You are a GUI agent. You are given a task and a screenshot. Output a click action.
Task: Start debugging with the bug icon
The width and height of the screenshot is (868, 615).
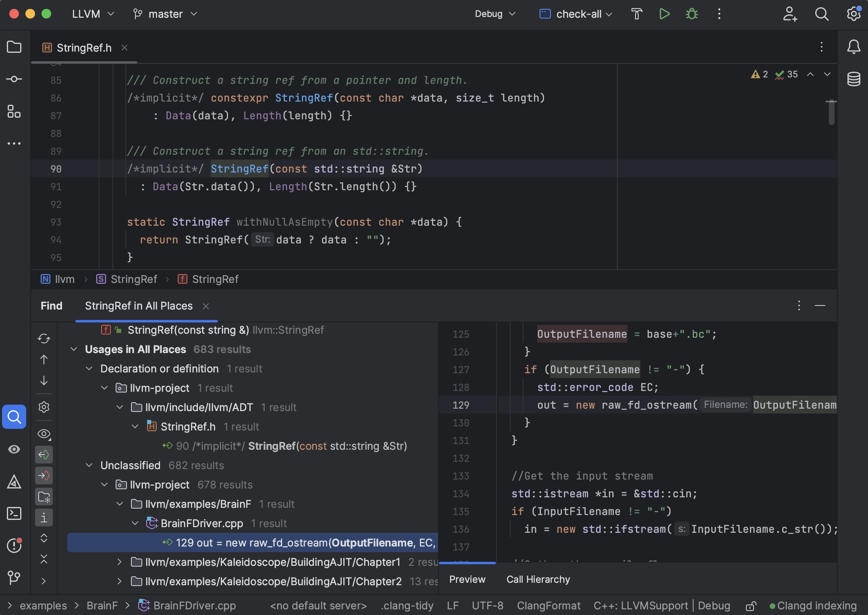pyautogui.click(x=692, y=14)
